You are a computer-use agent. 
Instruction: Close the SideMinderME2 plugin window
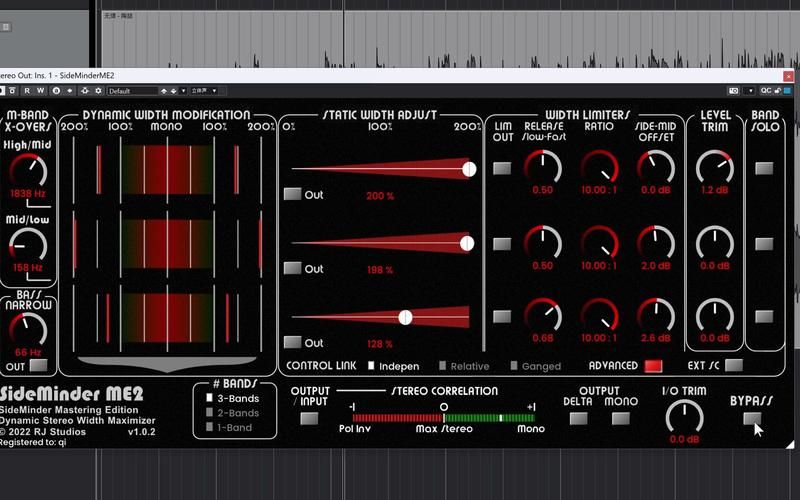point(788,76)
